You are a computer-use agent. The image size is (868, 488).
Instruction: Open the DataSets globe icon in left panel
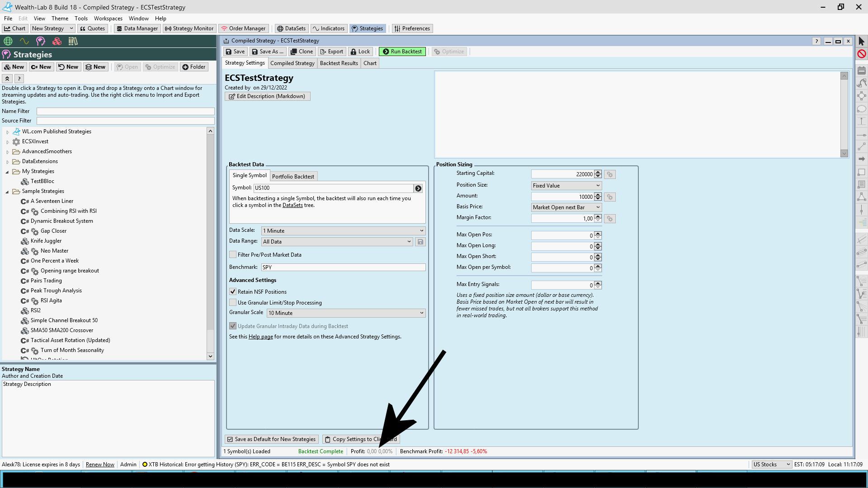8,41
